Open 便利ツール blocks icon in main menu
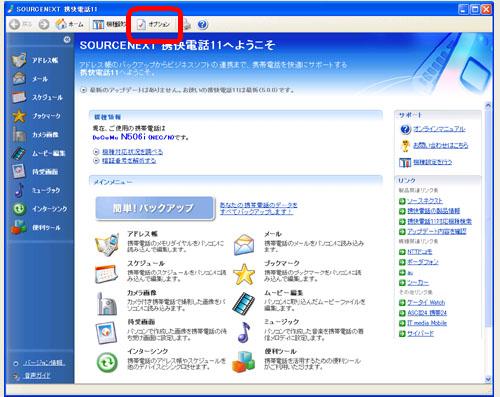 point(244,361)
